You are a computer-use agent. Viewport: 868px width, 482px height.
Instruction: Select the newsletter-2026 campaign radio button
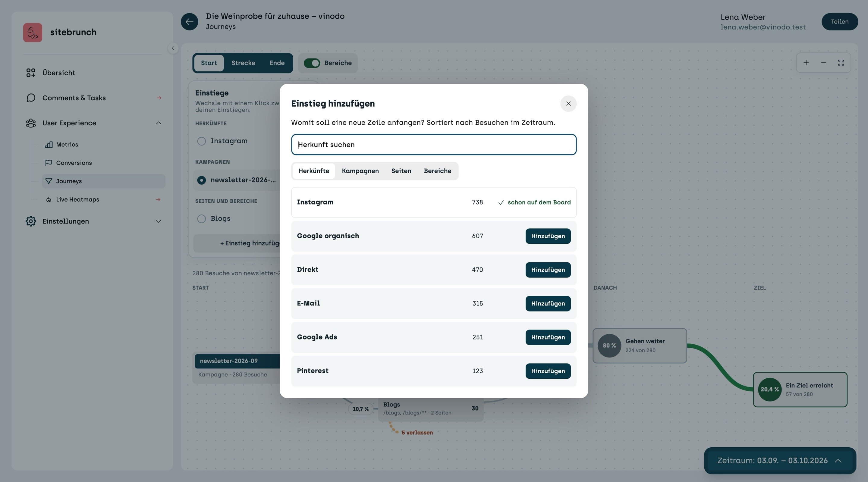tap(202, 180)
